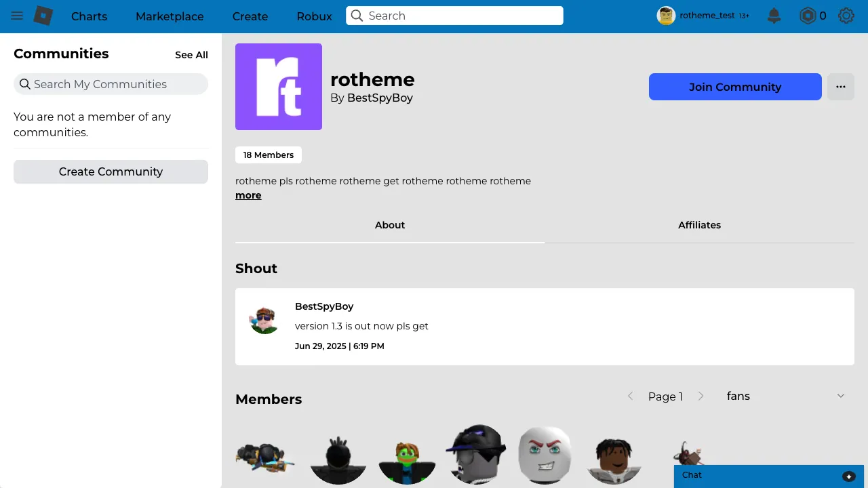
Task: Open the Charts page
Action: pyautogui.click(x=89, y=16)
